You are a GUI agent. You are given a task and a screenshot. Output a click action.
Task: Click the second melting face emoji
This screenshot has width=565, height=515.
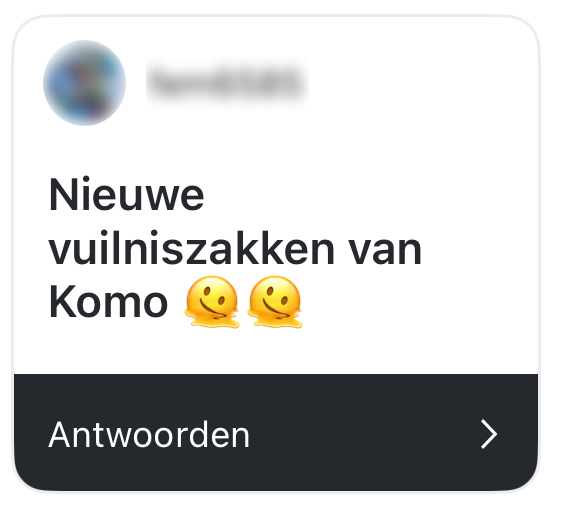(x=275, y=302)
